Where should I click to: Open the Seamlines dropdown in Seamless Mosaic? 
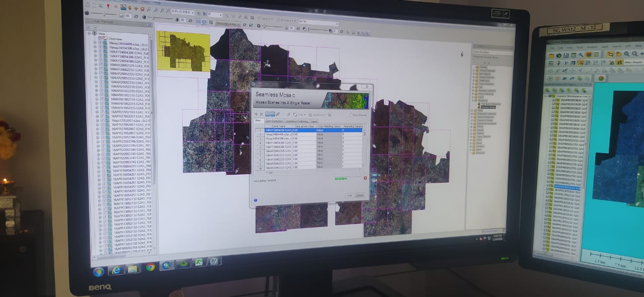click(x=317, y=115)
